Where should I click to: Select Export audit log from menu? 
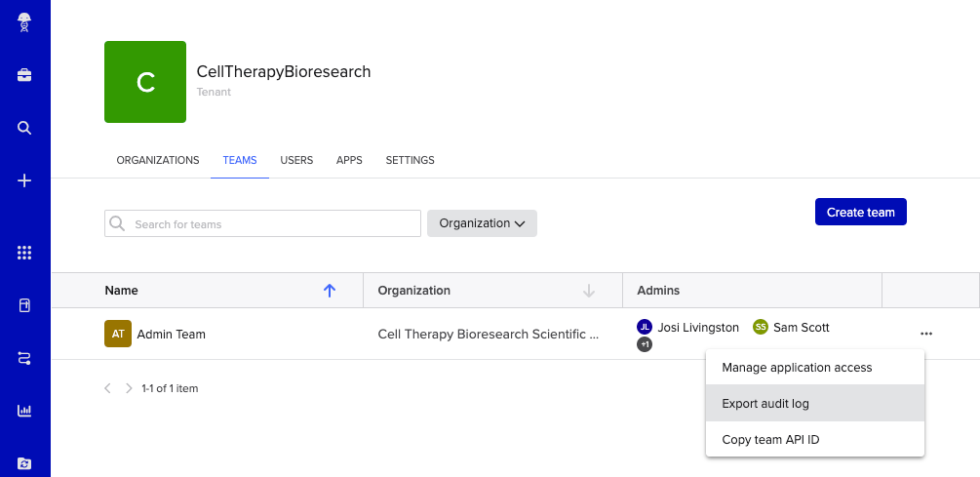point(765,403)
